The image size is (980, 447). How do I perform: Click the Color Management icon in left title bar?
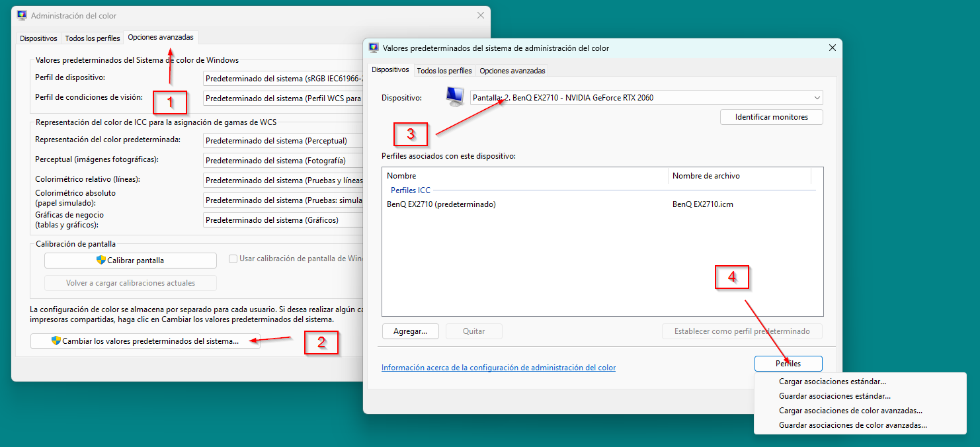(x=22, y=15)
